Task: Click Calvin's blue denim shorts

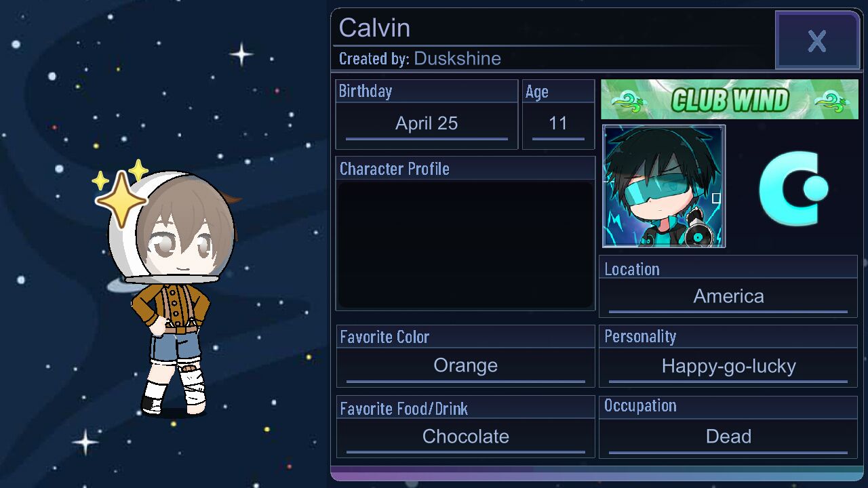Action: tap(175, 346)
